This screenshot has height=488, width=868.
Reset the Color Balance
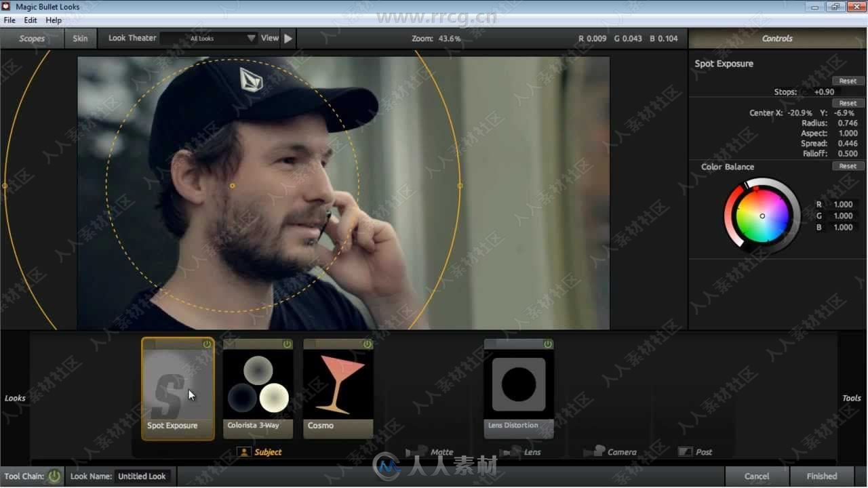click(848, 166)
